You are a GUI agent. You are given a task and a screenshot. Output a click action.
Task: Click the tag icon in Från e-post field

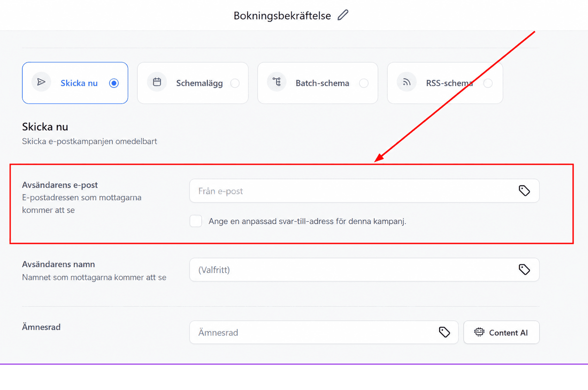[x=524, y=190]
